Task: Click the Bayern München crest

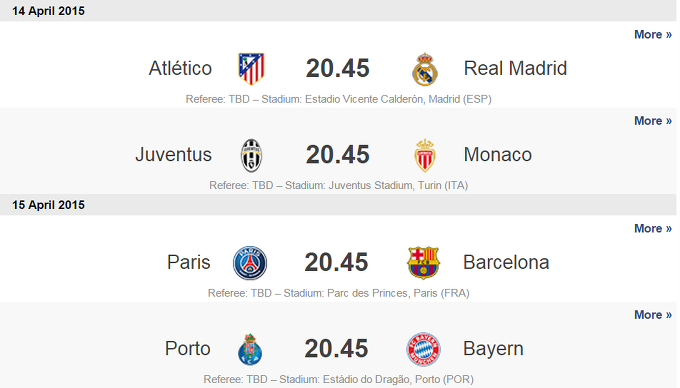Action: 423,349
